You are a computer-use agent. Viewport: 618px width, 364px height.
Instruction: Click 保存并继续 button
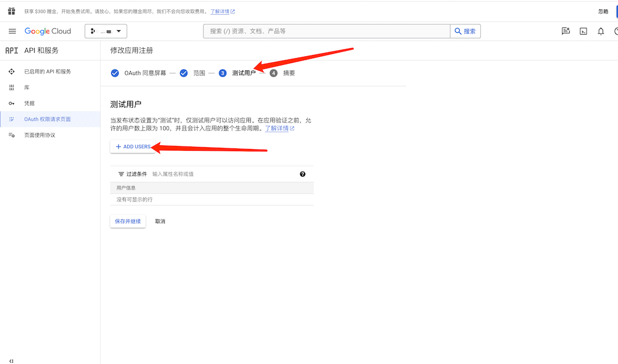[x=128, y=221]
